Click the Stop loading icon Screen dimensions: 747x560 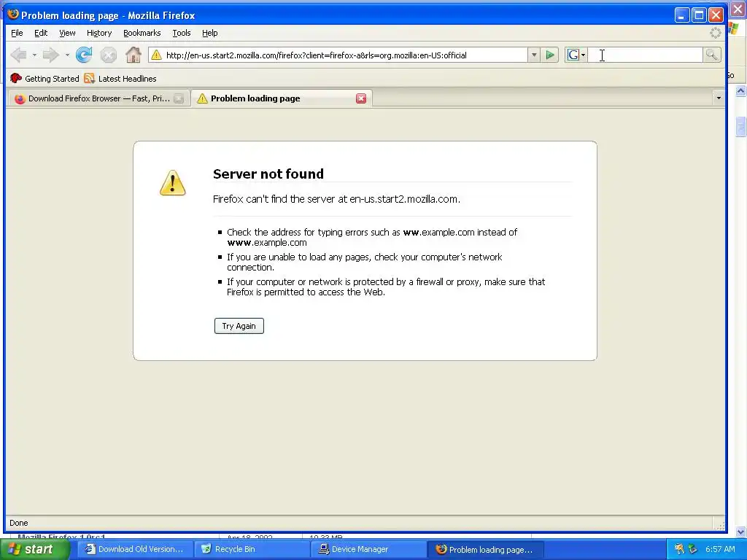click(109, 55)
